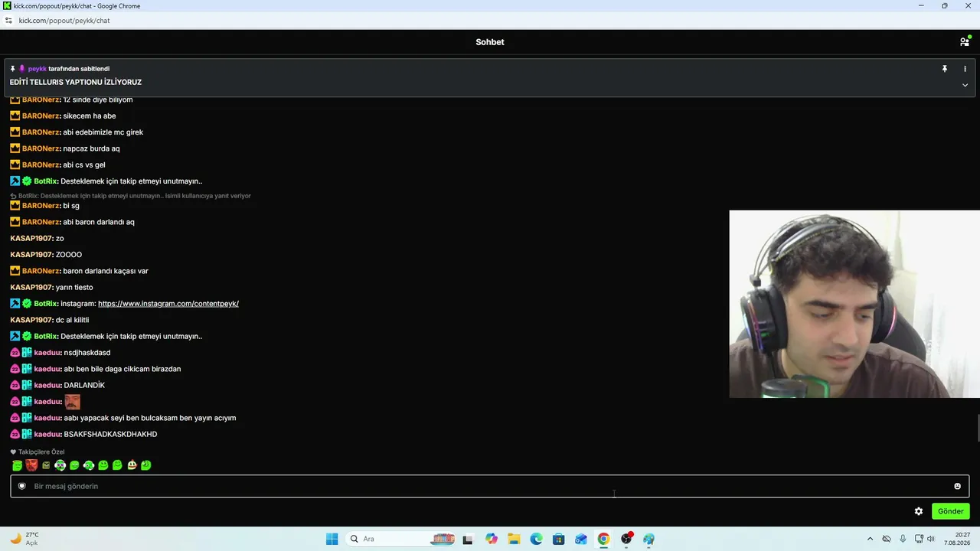Click the 'Takipçilere Özel' label

pos(41,452)
